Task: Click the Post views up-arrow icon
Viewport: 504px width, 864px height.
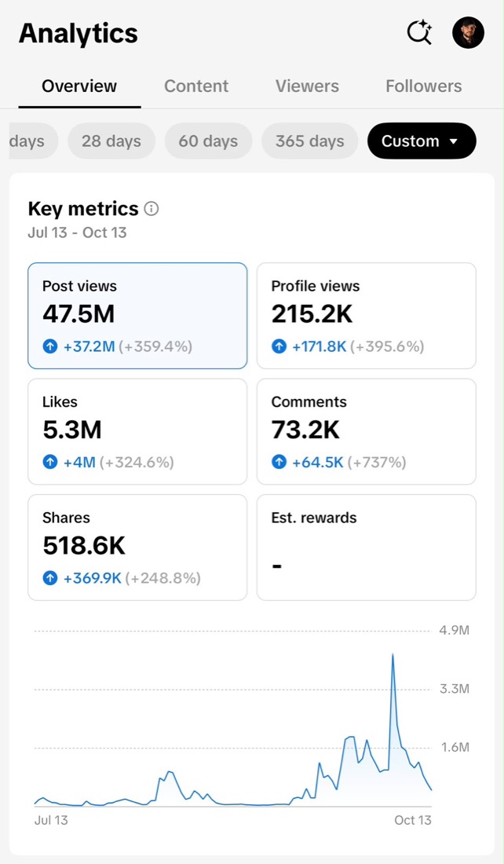Action: coord(50,346)
